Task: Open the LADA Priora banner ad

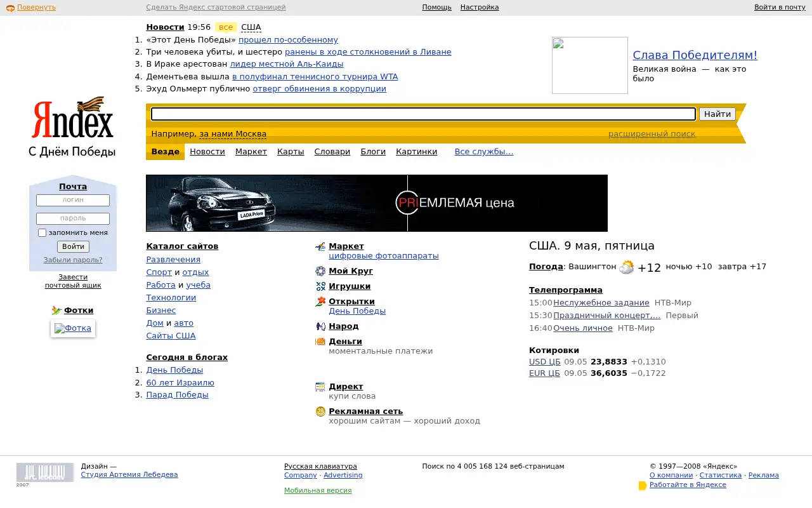Action: [377, 203]
